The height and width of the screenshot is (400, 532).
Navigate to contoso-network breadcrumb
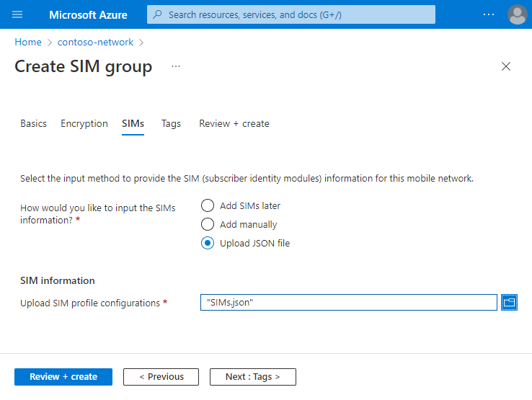96,43
